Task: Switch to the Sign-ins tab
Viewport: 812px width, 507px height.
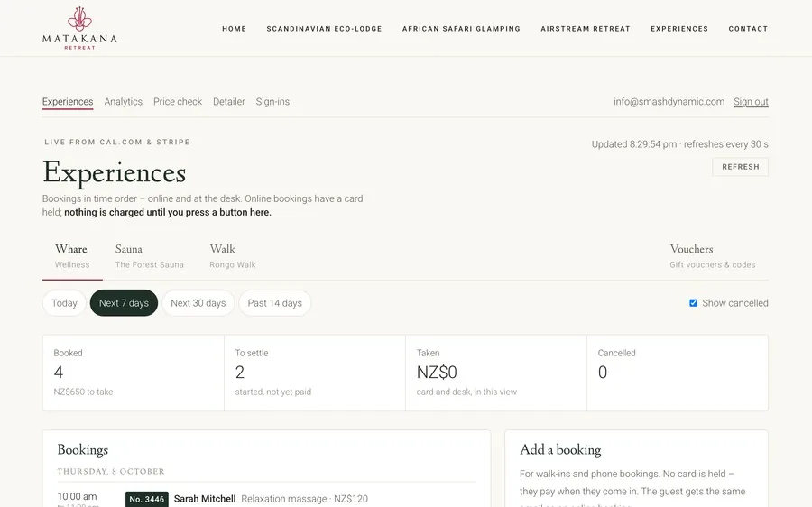Action: (x=272, y=102)
